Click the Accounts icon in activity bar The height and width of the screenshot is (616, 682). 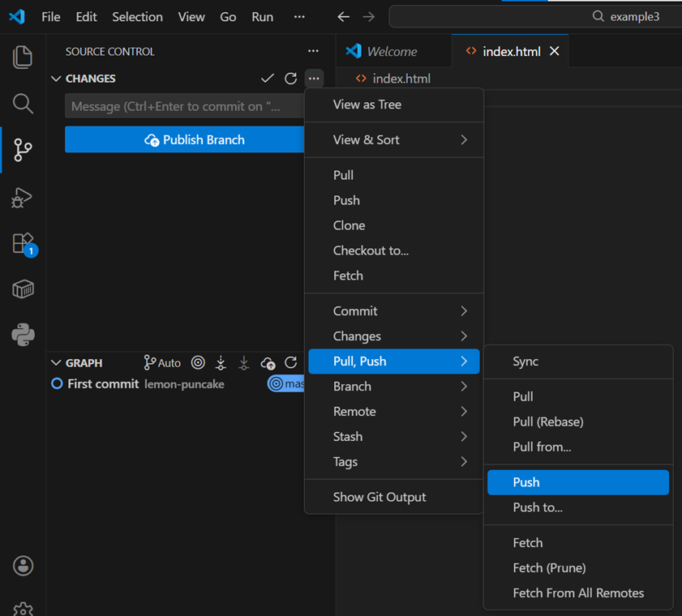[23, 566]
